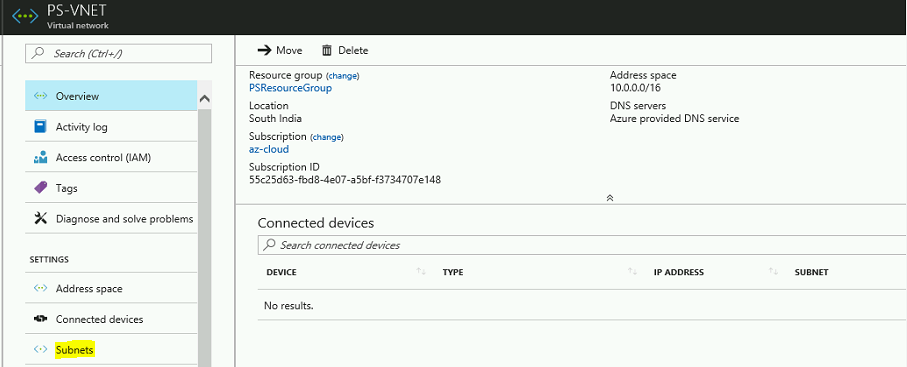The width and height of the screenshot is (907, 367).
Task: Open the Overview menu item
Action: tap(111, 96)
